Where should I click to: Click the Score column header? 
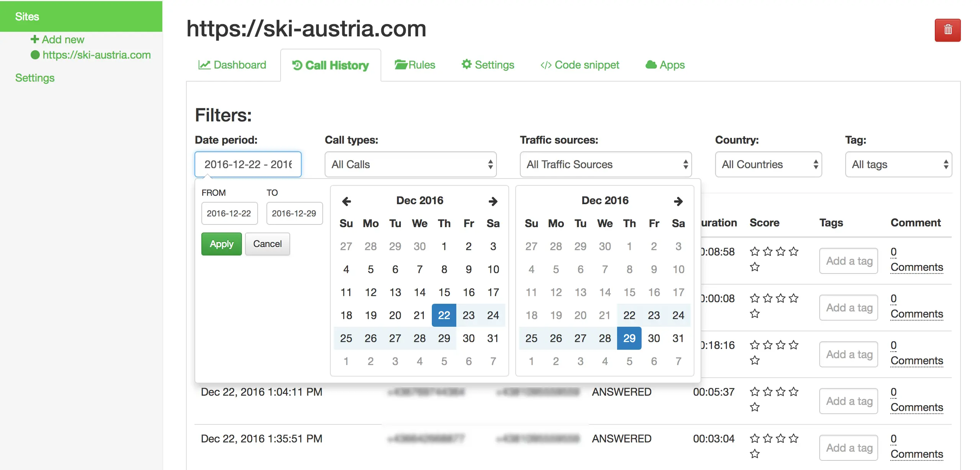764,223
